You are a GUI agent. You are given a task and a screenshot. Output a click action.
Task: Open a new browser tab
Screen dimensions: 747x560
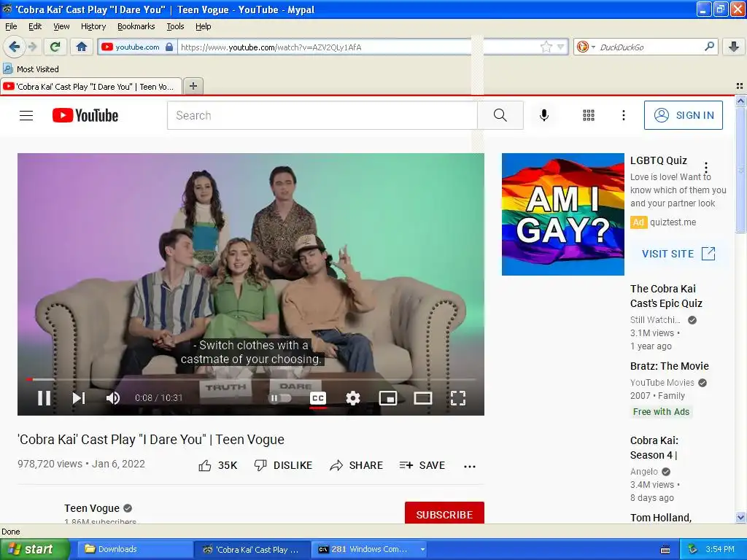pyautogui.click(x=193, y=86)
